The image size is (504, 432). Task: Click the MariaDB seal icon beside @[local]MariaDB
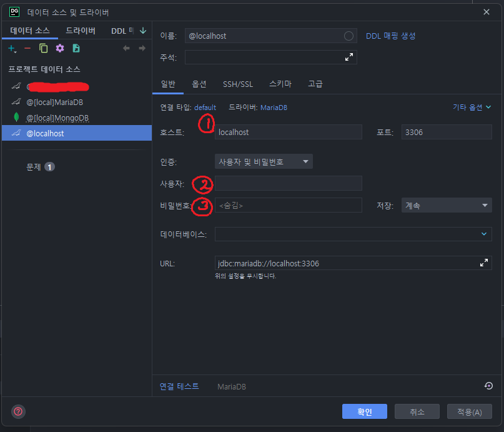tap(16, 102)
